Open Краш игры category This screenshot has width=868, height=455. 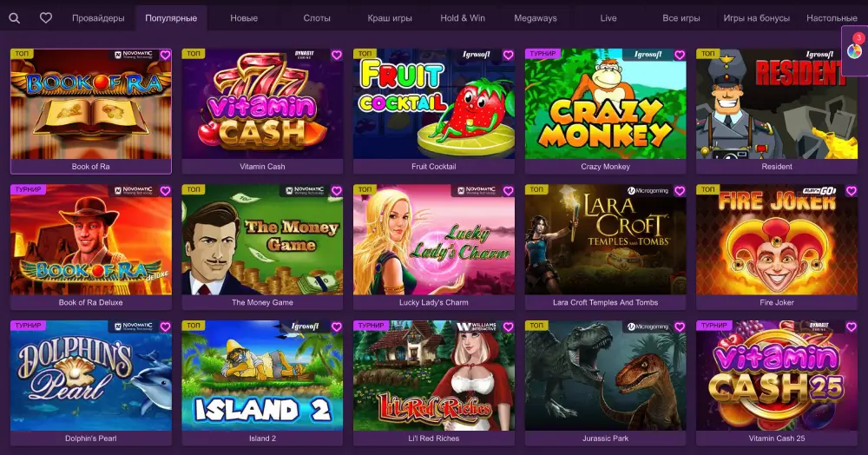pyautogui.click(x=390, y=18)
